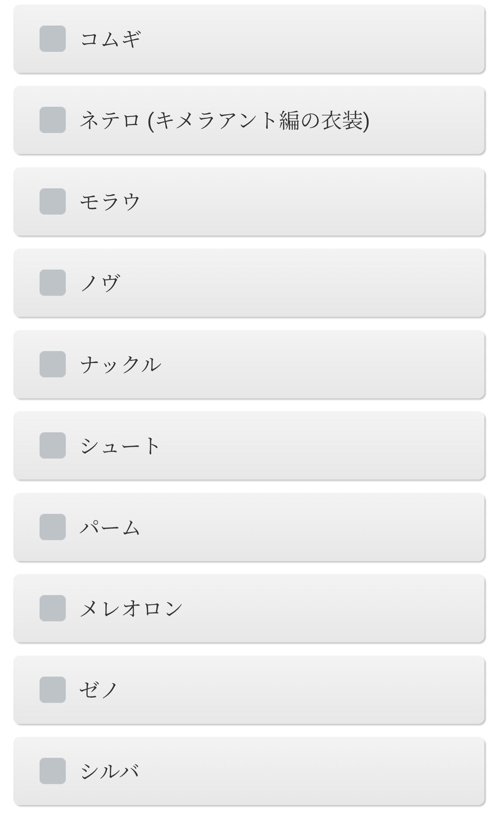Toggle the ナックル checkbox

53,364
